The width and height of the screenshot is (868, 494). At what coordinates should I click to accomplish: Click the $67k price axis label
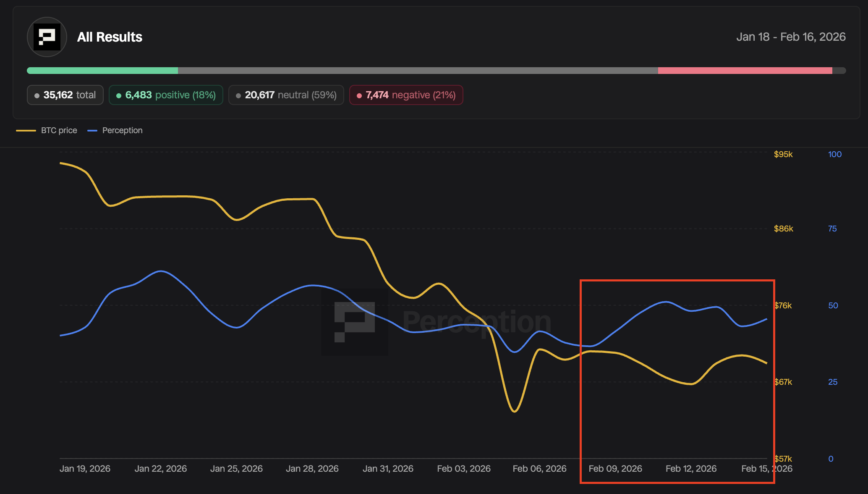(783, 382)
